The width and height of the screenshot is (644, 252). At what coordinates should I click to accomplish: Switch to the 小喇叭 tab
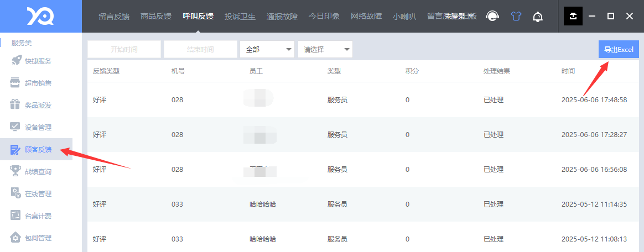coord(404,17)
